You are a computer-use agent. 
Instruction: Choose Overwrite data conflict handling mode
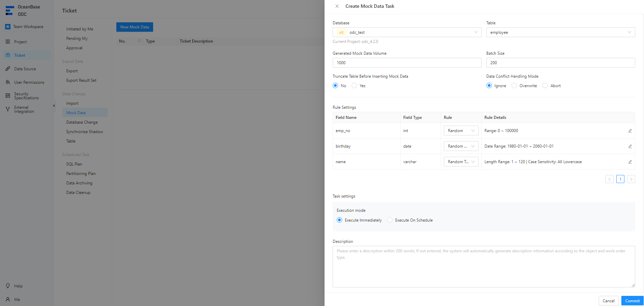point(514,86)
